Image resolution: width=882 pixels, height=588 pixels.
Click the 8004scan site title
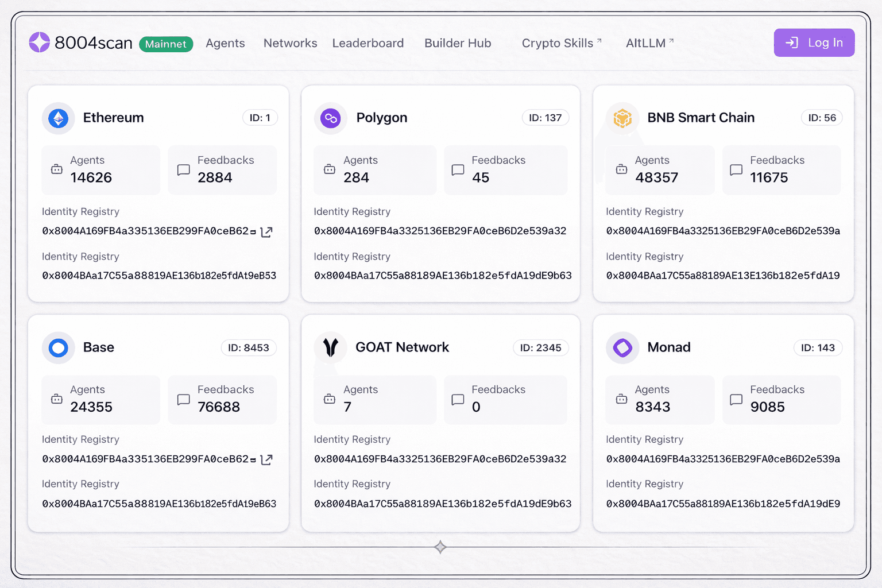tap(94, 43)
